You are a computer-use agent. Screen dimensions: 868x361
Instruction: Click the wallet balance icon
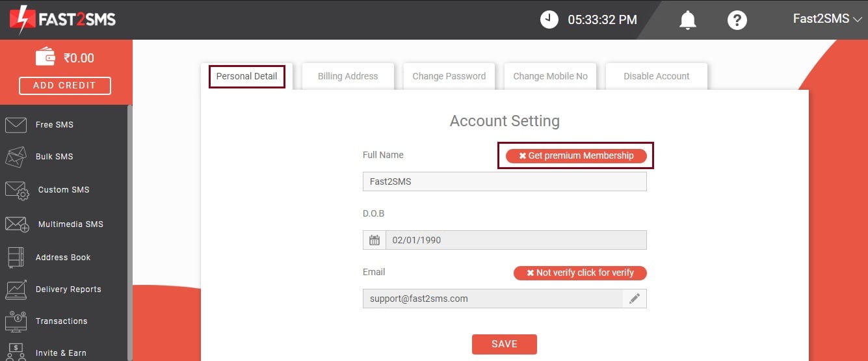pos(46,57)
